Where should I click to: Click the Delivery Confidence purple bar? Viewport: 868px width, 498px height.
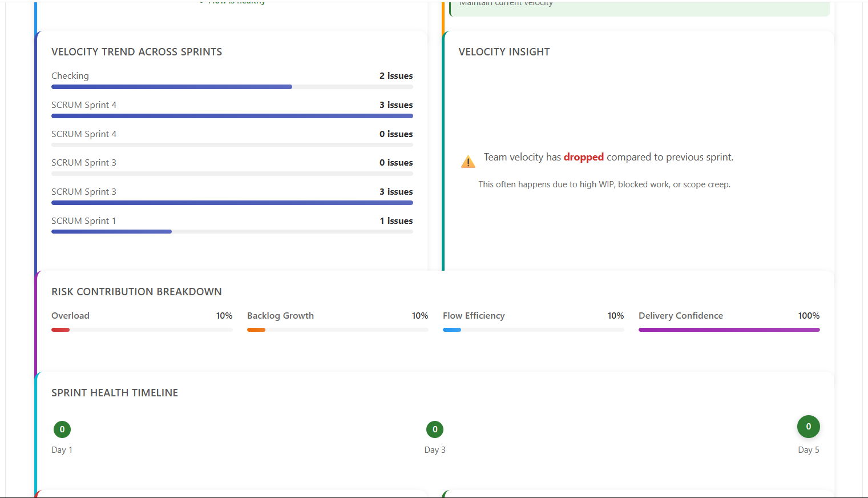point(729,330)
